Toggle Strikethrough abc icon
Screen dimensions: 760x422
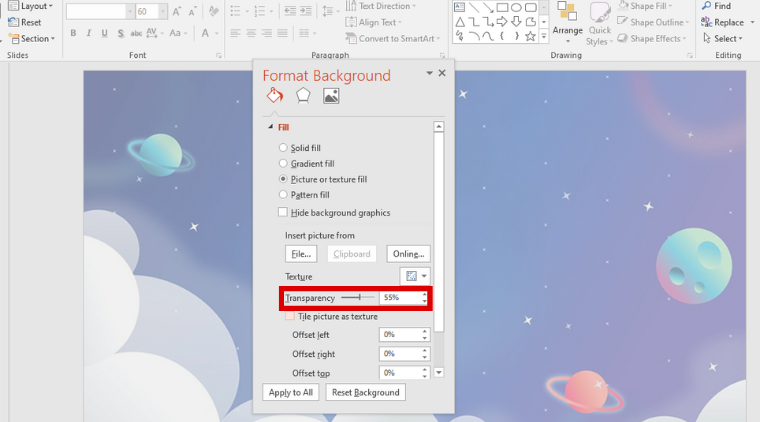pyautogui.click(x=136, y=33)
